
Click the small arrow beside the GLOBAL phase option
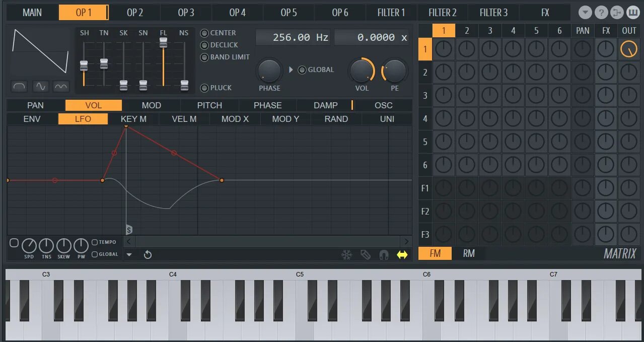tap(291, 70)
